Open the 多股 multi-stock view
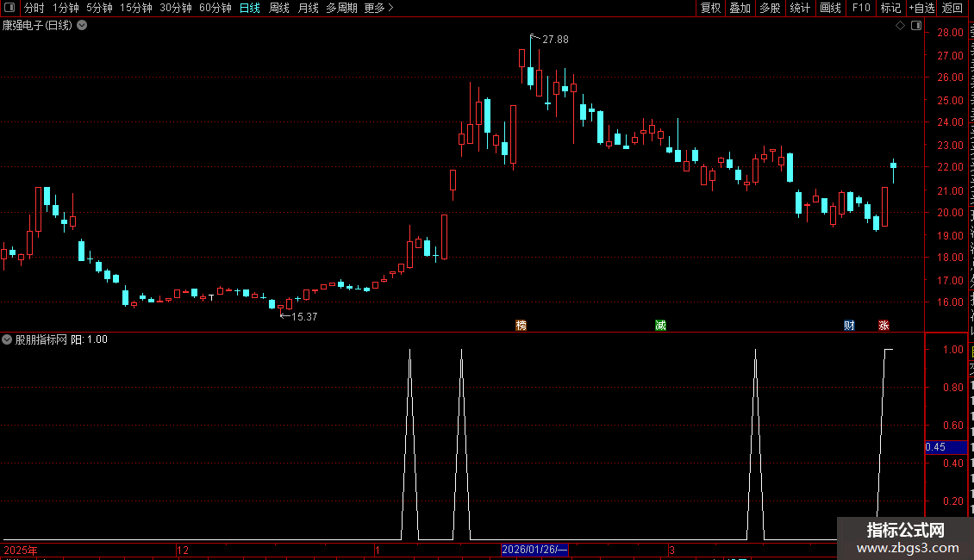 point(770,8)
